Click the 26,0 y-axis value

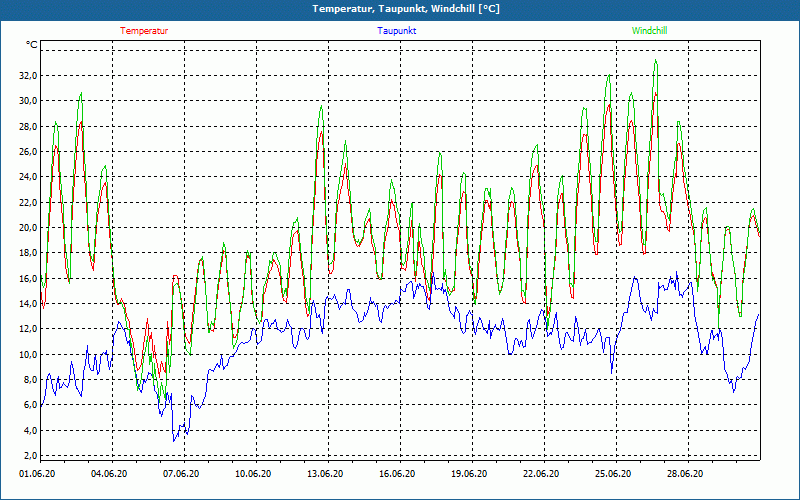pos(28,152)
